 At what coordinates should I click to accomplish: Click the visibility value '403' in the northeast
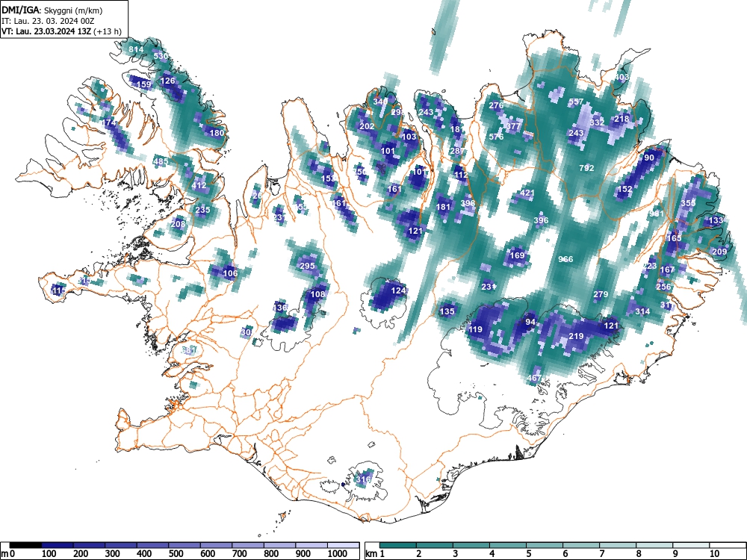pyautogui.click(x=622, y=77)
